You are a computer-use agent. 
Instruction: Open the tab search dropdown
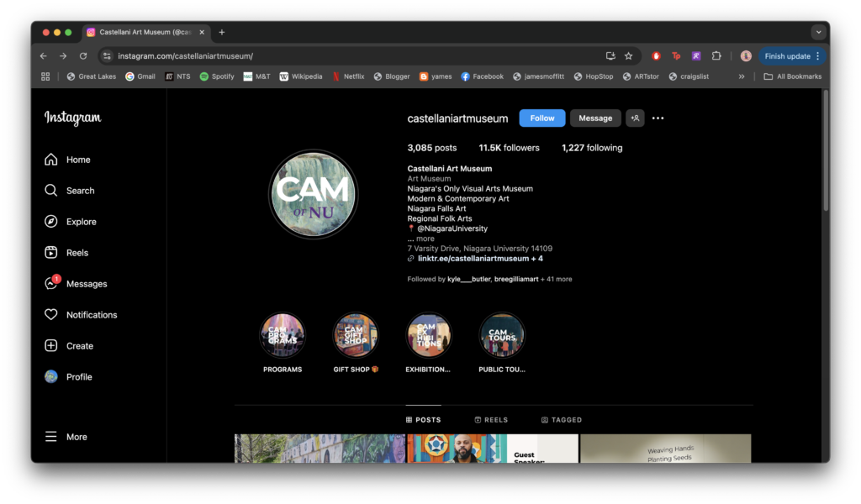(818, 33)
